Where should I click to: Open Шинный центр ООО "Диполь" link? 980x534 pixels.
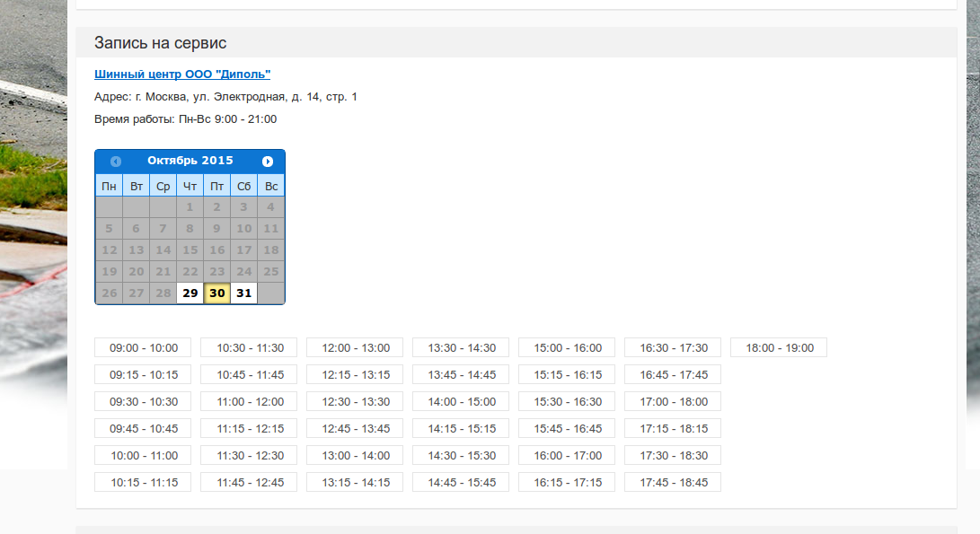click(x=182, y=74)
